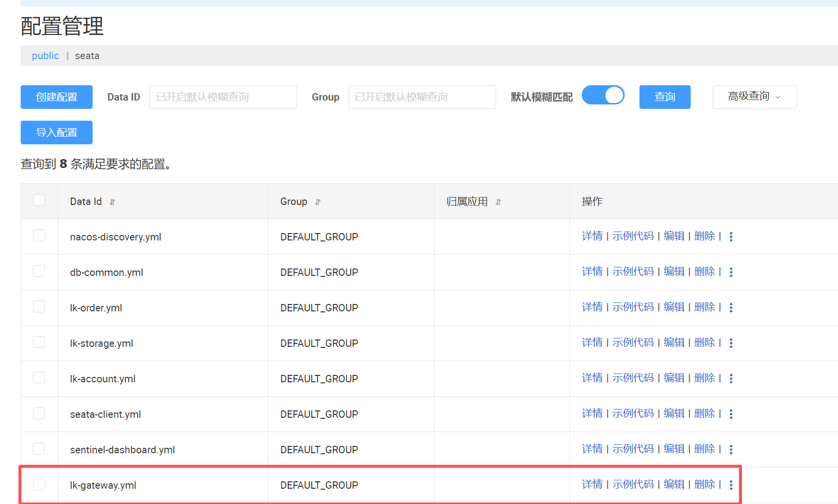
Task: Open more actions for lk-order.yml row
Action: click(x=731, y=307)
